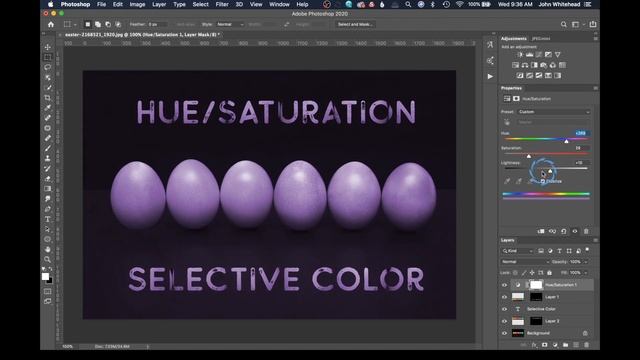This screenshot has width=640, height=360.
Task: Add a Photo Filter adjustment
Action: [x=544, y=65]
